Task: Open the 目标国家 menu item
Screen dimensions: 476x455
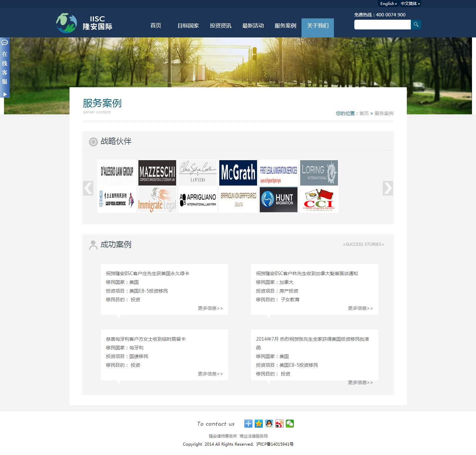Action: pos(188,26)
